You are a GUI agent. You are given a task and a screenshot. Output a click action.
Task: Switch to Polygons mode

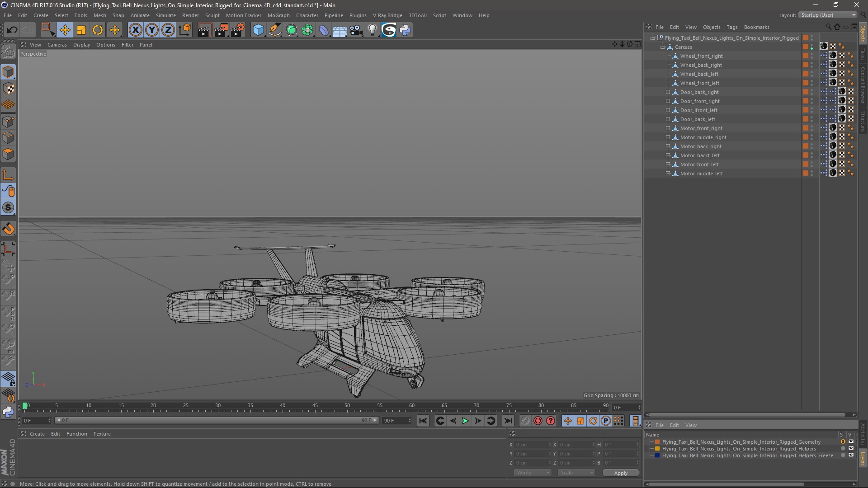pyautogui.click(x=8, y=154)
